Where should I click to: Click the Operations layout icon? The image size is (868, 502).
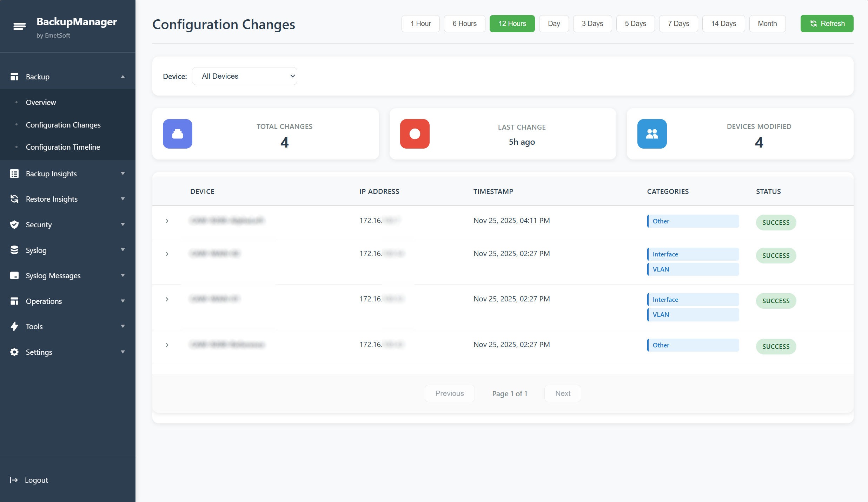[x=14, y=301]
